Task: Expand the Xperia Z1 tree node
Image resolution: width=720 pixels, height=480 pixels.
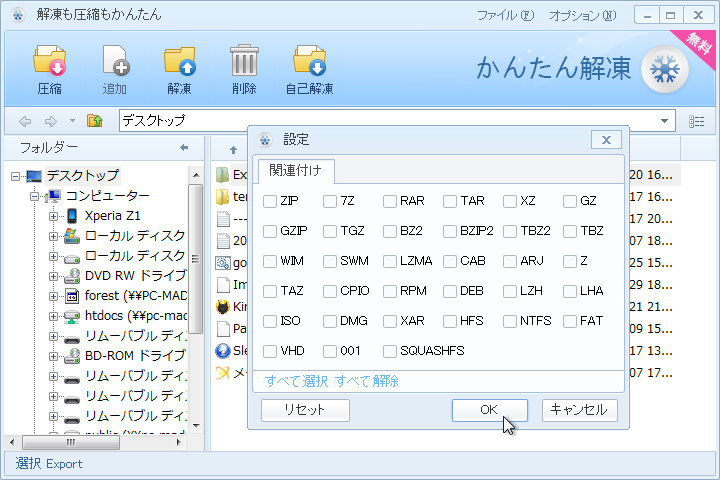Action: coord(53,216)
